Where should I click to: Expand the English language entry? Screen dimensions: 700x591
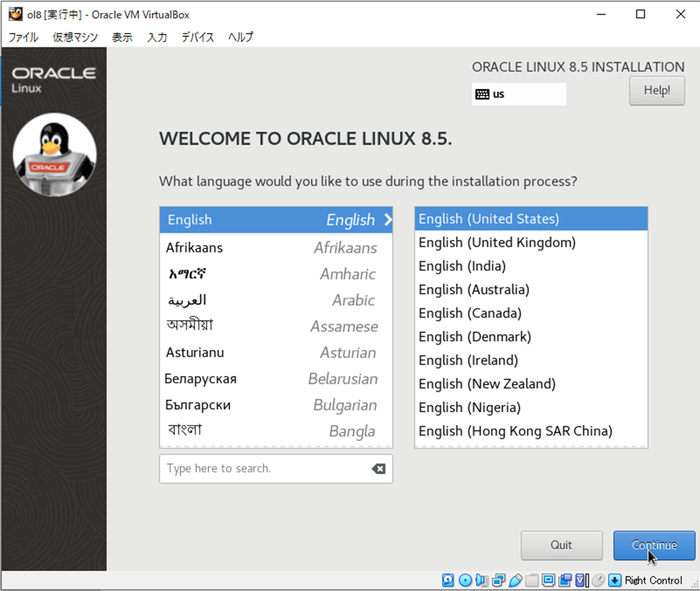point(389,220)
